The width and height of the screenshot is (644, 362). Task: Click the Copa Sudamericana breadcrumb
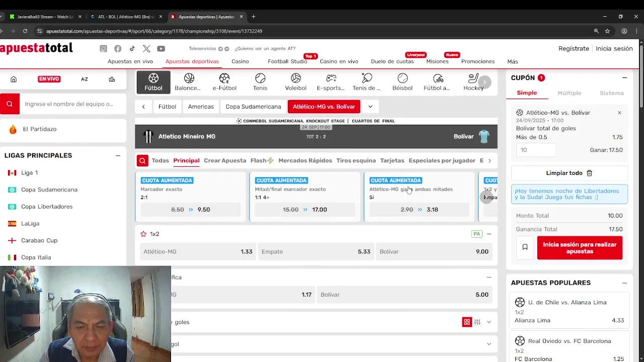click(253, 107)
